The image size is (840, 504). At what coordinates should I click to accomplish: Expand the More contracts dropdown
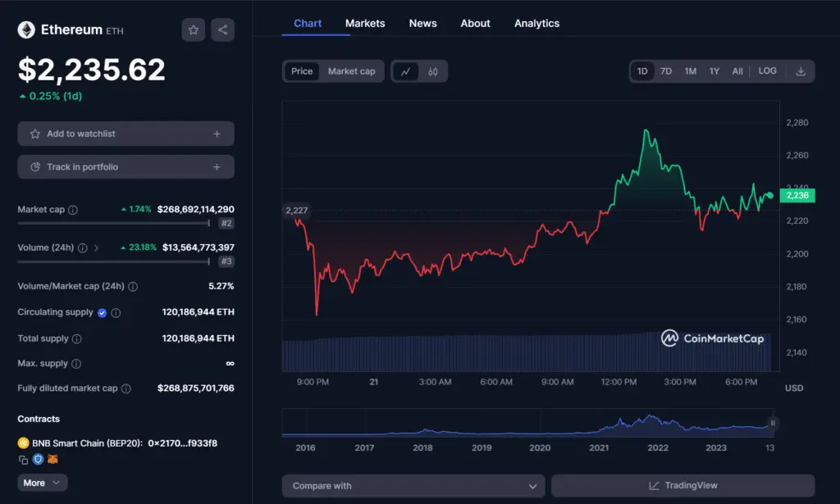[41, 483]
